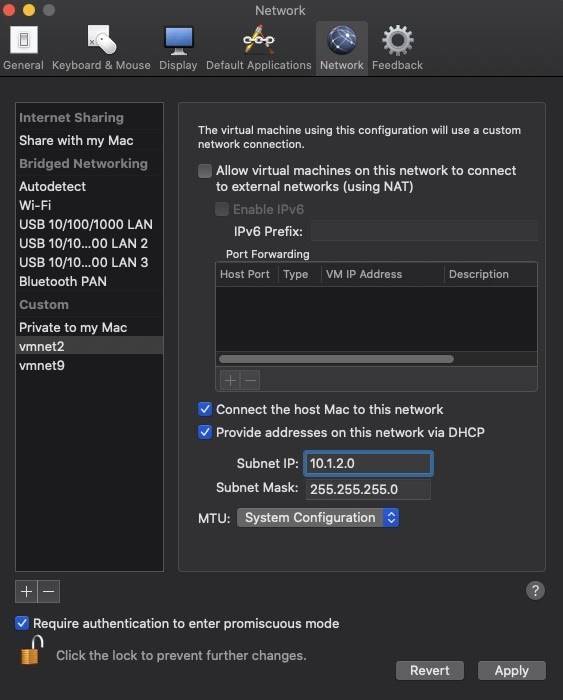Add a new custom network with plus
Image resolution: width=563 pixels, height=700 pixels.
pyautogui.click(x=26, y=592)
